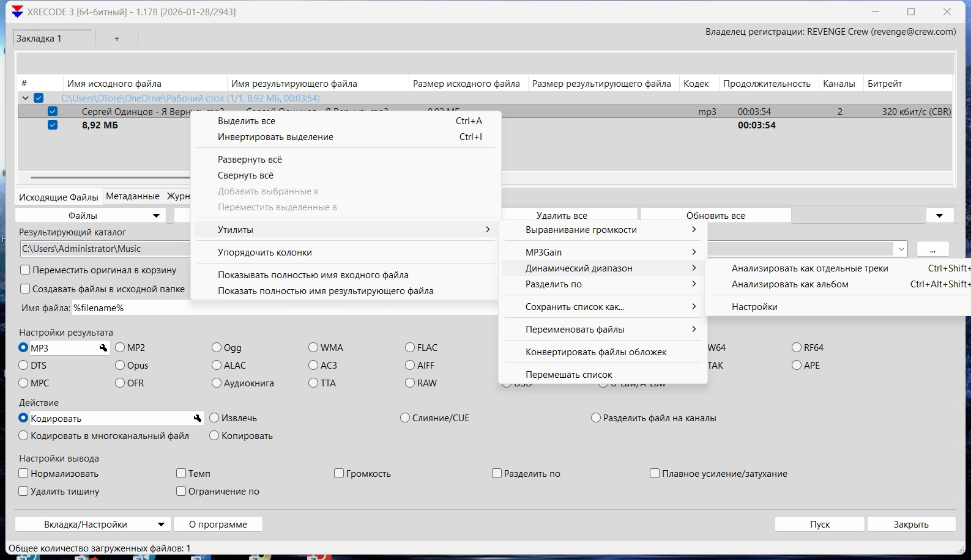The height and width of the screenshot is (560, 971).
Task: Expand the Сохранить список как… submenu
Action: click(603, 306)
